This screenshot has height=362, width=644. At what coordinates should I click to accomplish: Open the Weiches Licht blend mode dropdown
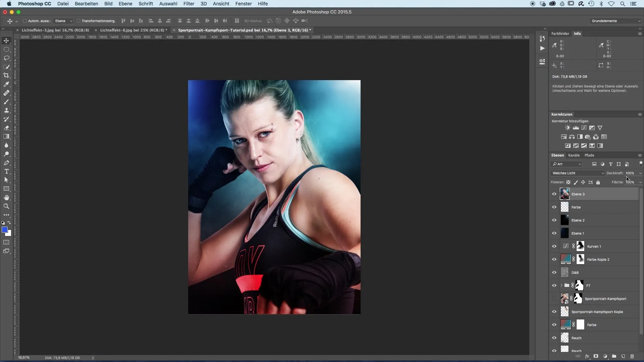pyautogui.click(x=577, y=173)
